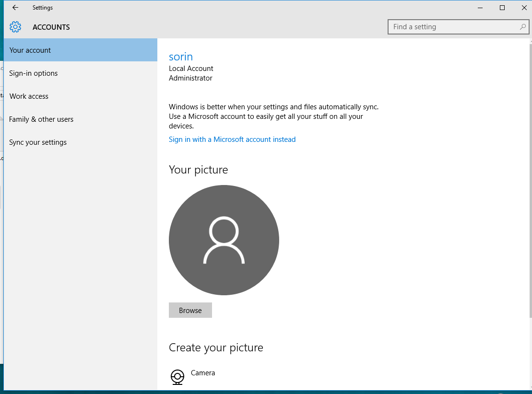The image size is (532, 394).
Task: Open Sync your settings
Action: coord(38,142)
